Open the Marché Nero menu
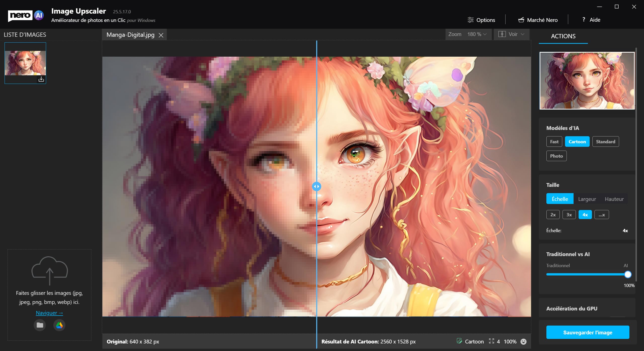This screenshot has width=644, height=351. [x=538, y=20]
